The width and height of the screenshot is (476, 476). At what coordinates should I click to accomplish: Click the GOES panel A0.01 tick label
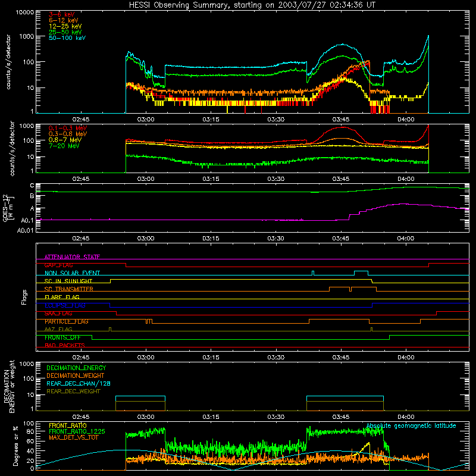(x=26, y=230)
